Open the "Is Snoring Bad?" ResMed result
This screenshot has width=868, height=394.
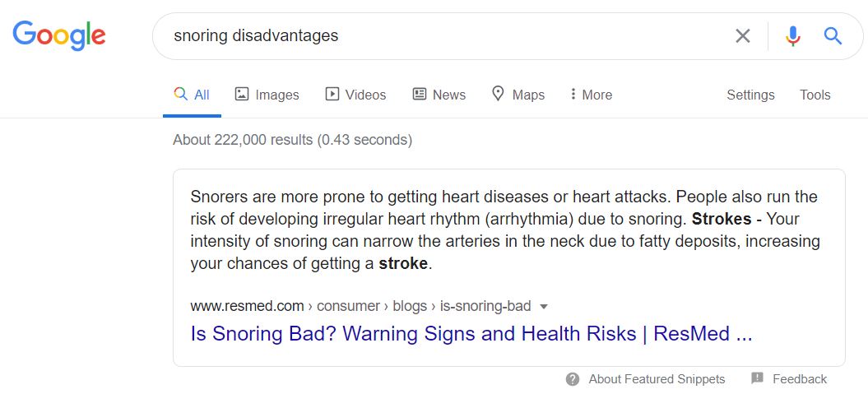(x=471, y=334)
